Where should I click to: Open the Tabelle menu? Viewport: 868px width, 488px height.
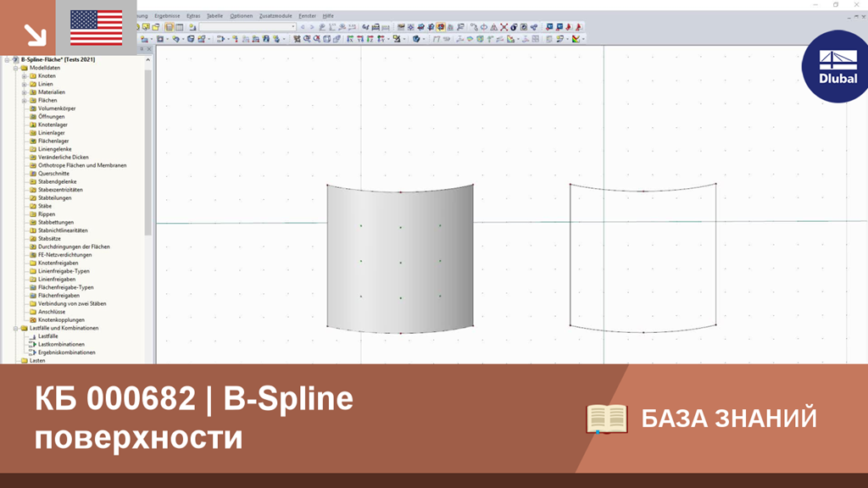214,16
